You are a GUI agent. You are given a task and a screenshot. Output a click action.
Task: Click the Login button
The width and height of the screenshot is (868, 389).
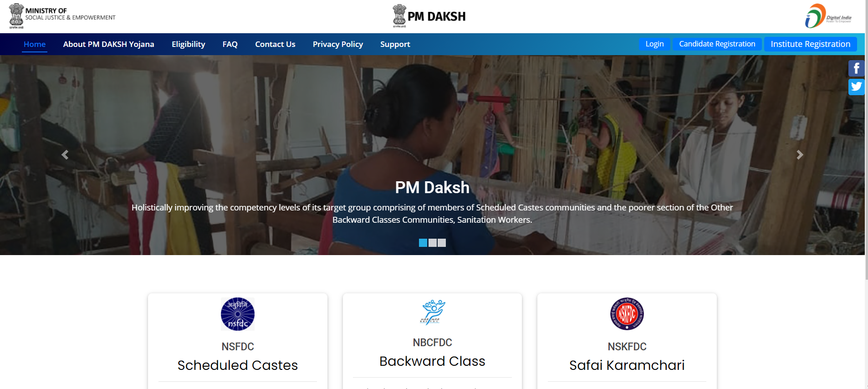click(654, 44)
